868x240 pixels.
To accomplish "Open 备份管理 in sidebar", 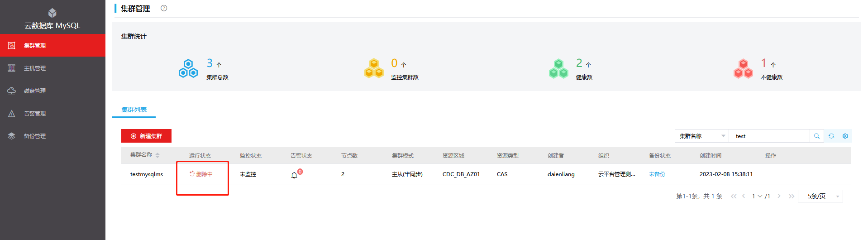I will 35,136.
